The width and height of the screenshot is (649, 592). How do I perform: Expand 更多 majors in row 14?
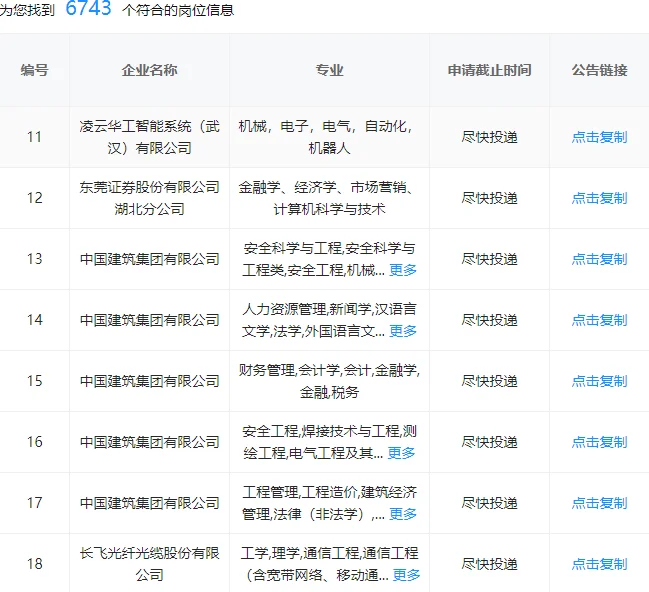(x=403, y=331)
